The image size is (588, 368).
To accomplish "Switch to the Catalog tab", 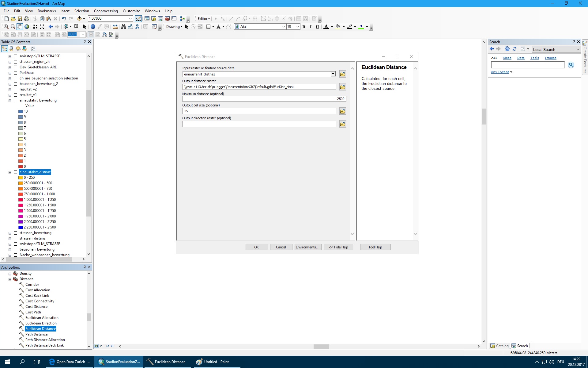I will [x=499, y=346].
